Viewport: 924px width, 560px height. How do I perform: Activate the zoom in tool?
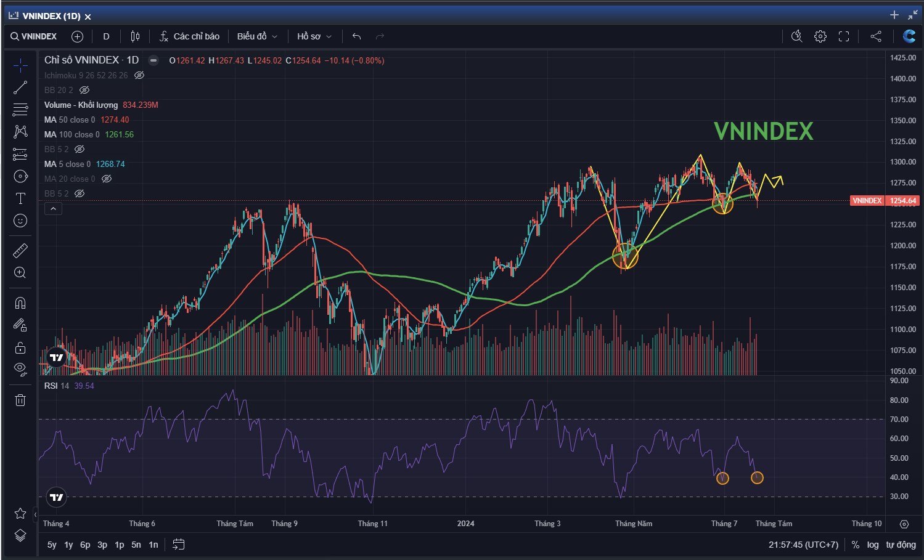coord(20,272)
